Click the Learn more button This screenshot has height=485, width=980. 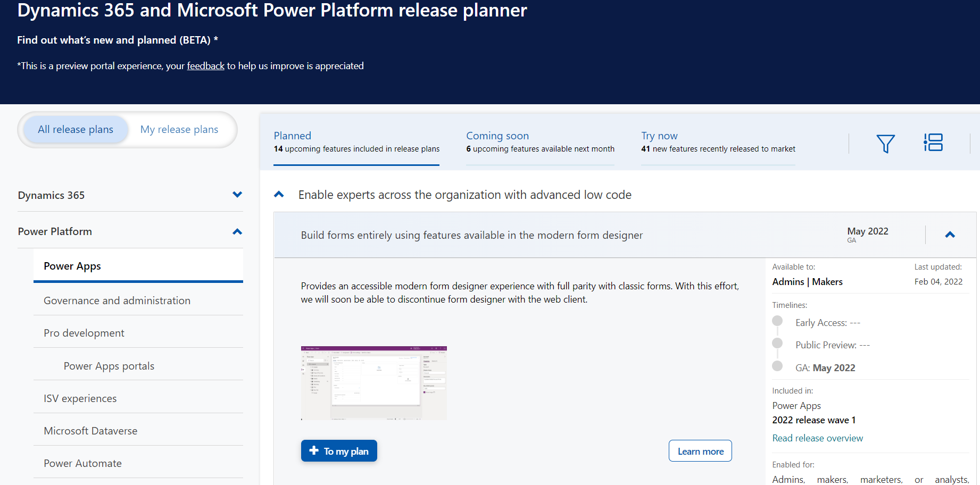(700, 451)
